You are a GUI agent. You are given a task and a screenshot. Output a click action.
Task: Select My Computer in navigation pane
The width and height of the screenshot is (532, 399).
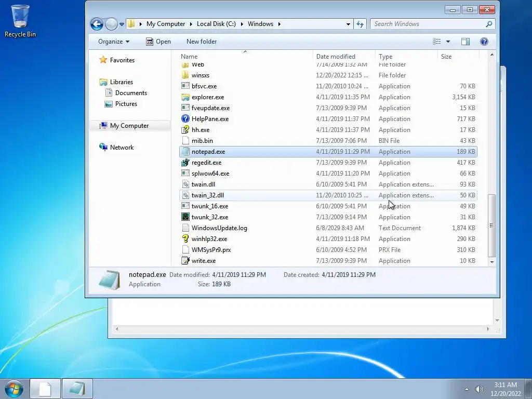[124, 126]
